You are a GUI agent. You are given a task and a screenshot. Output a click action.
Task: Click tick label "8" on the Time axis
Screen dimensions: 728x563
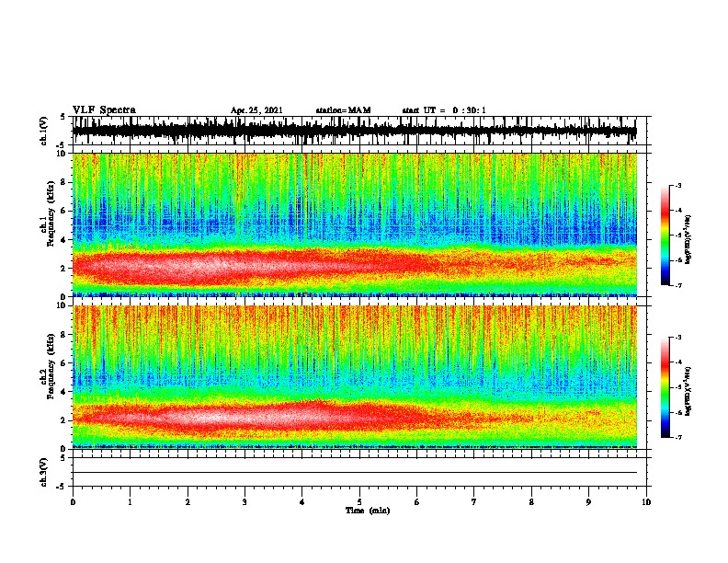click(x=531, y=502)
